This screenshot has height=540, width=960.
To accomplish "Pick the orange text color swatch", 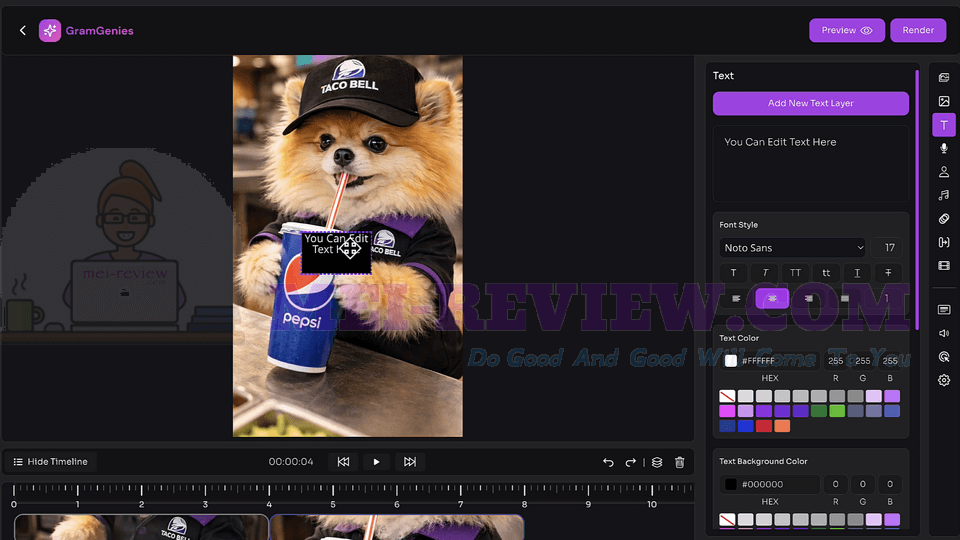I will click(782, 426).
